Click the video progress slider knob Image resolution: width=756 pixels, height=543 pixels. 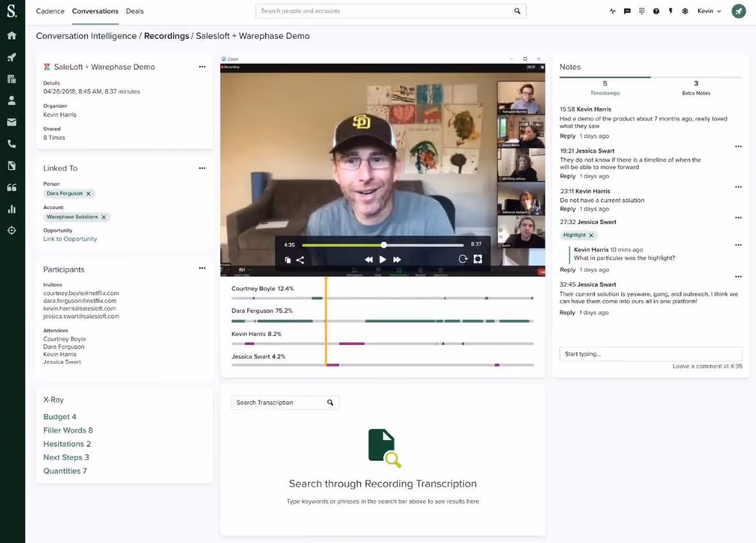383,245
